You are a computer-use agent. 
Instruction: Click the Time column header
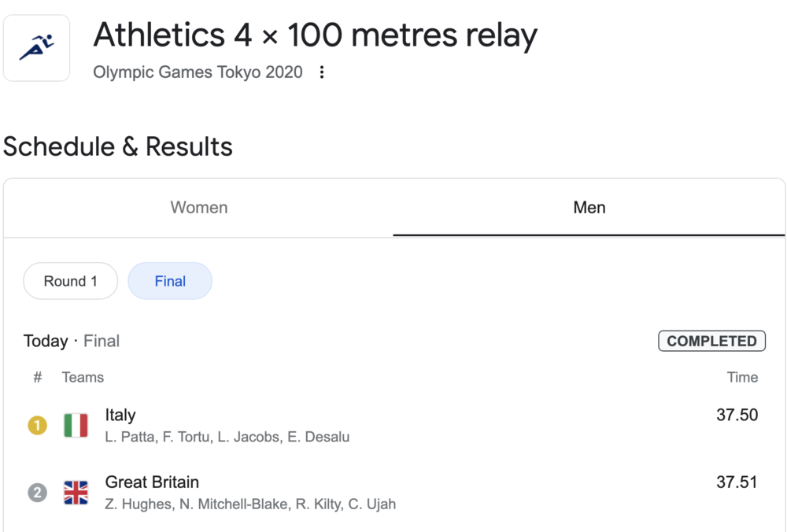pyautogui.click(x=742, y=378)
